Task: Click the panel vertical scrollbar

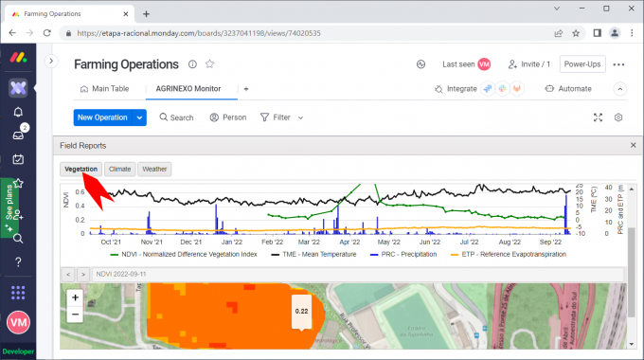Action: click(632, 271)
